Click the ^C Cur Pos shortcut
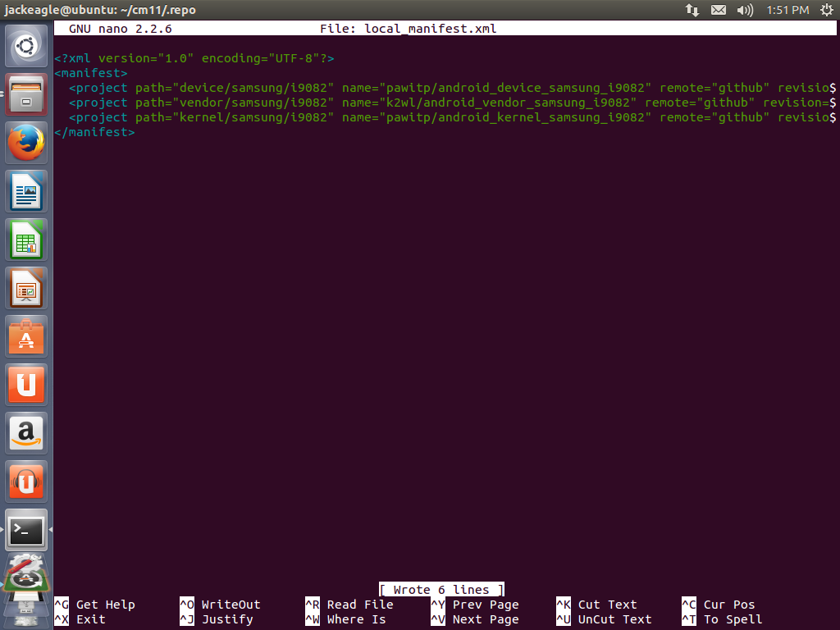The image size is (840, 630). (719, 605)
